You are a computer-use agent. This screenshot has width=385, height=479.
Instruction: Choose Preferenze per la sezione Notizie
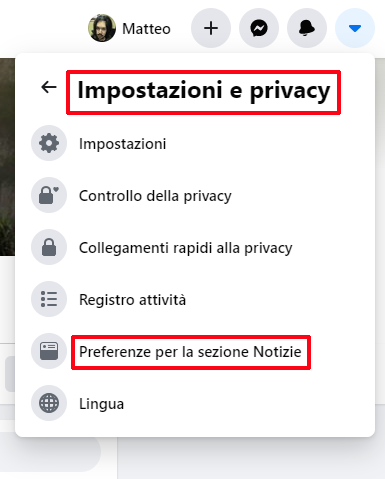[x=195, y=351]
